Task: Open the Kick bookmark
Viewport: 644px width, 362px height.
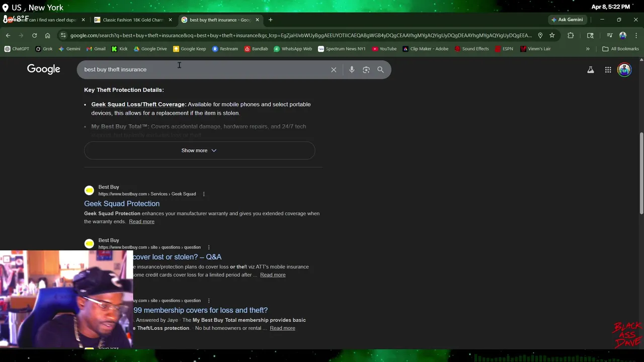Action: point(119,49)
